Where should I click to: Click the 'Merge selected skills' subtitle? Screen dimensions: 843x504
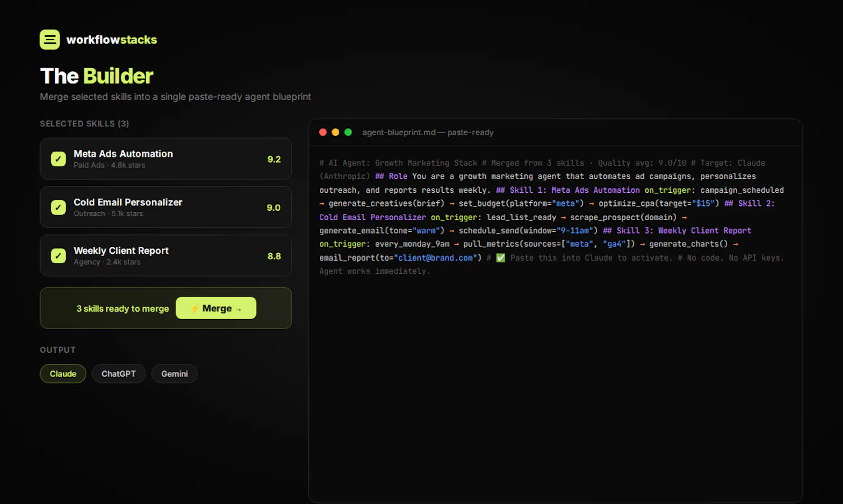[x=175, y=97]
